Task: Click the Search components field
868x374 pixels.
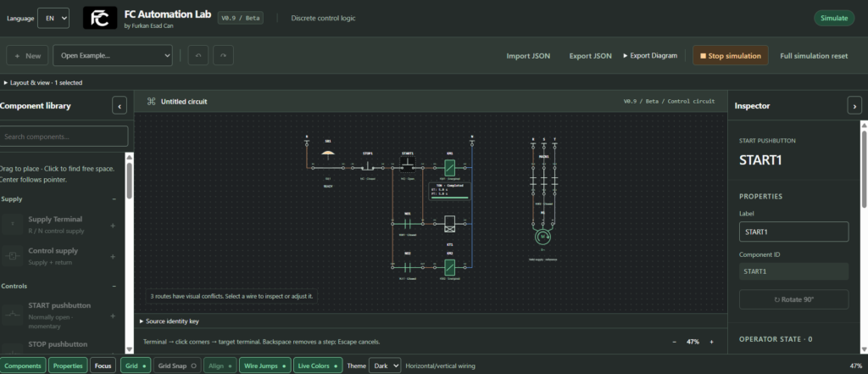Action: tap(64, 137)
